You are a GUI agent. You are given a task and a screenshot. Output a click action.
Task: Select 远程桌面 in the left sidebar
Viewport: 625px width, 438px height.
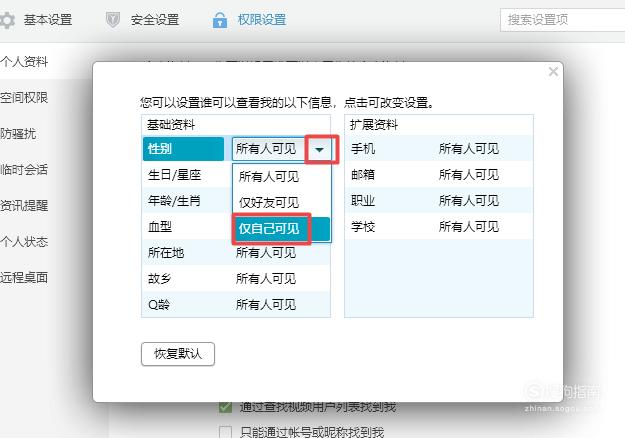tap(24, 277)
